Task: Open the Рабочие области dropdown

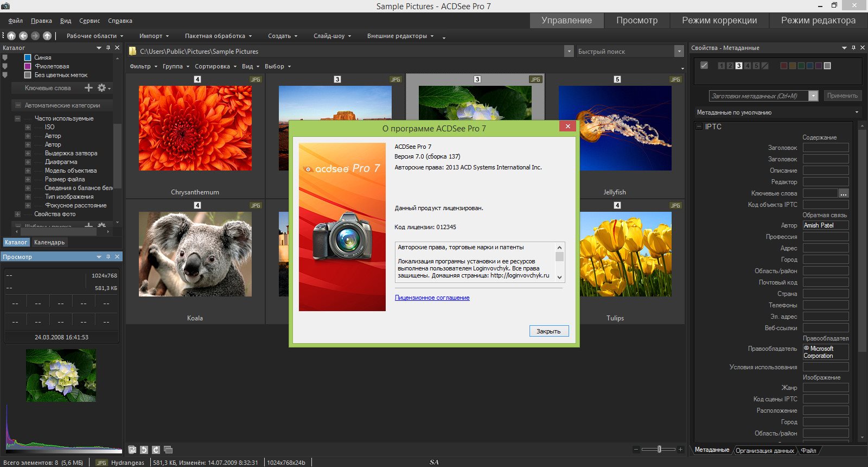Action: 95,36
